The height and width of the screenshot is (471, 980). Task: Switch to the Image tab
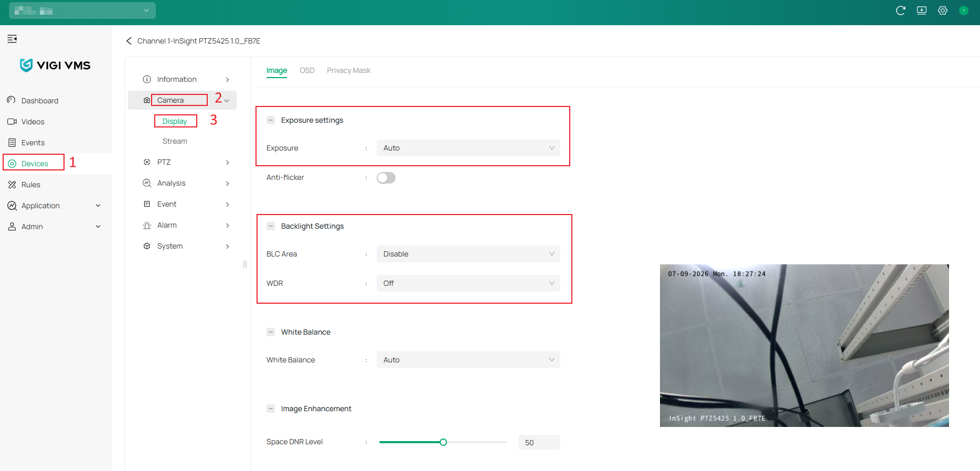coord(276,71)
